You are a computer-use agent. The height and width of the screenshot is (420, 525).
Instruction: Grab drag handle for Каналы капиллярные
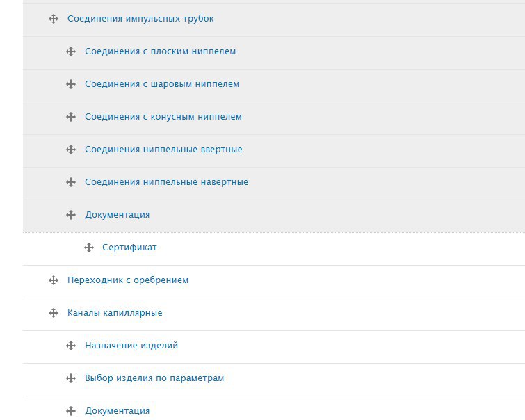click(54, 313)
